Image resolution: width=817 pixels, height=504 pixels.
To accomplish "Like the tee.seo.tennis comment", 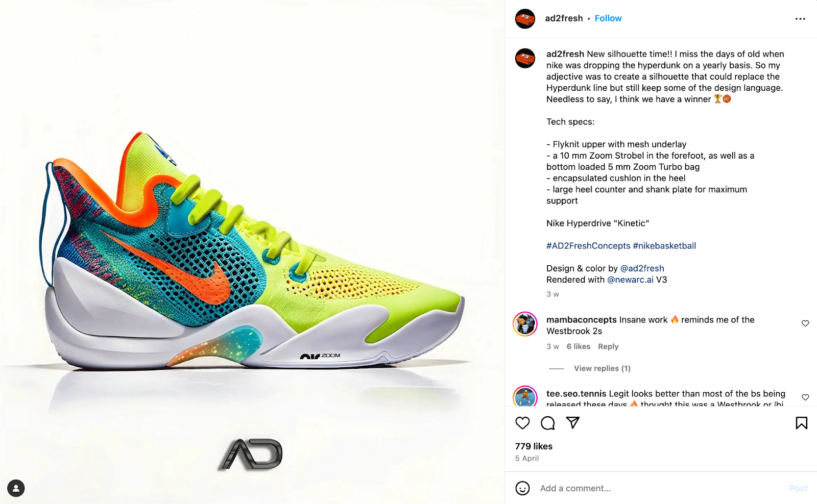I will [x=805, y=397].
